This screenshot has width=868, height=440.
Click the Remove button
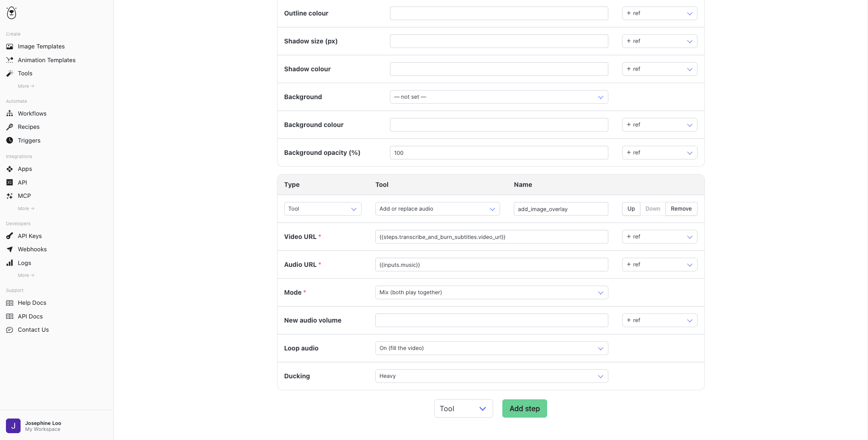(x=681, y=209)
